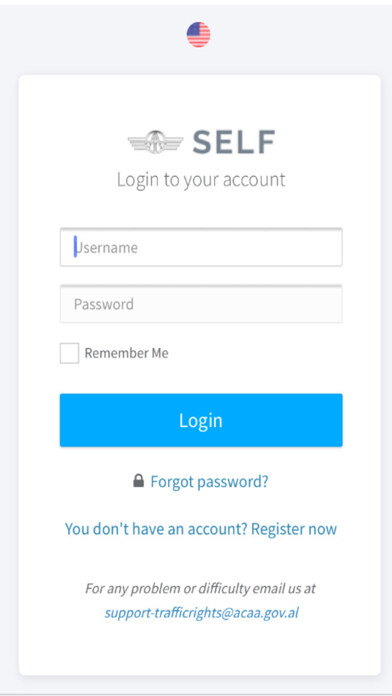Click the winged emblem logo
Screen dimensions: 392x696
155,142
